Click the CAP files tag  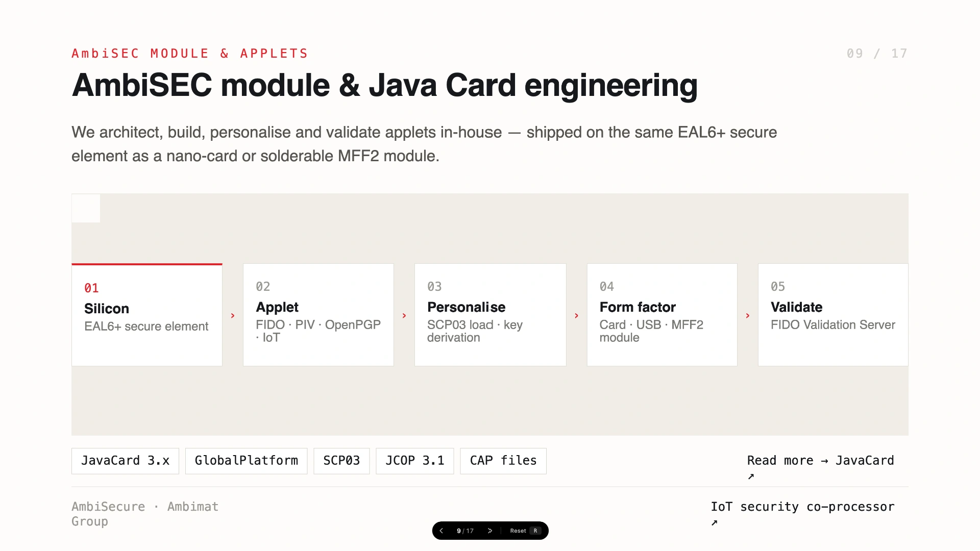(x=503, y=461)
